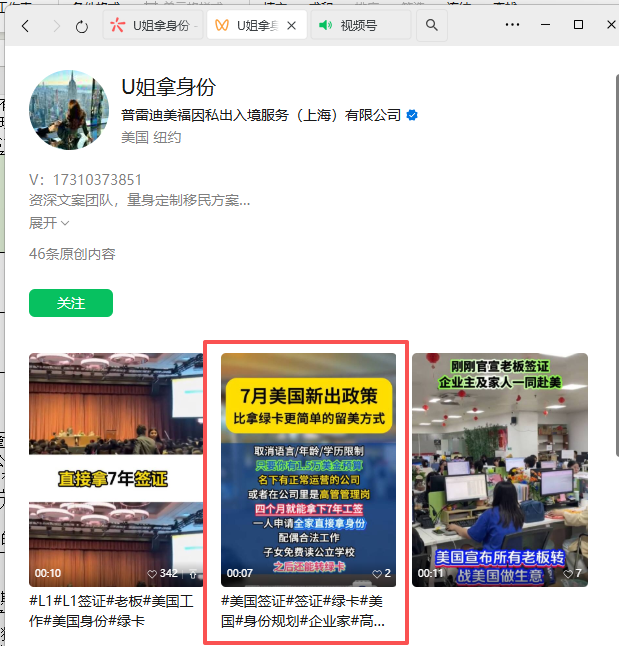Open the three-dot more options menu
Image resolution: width=619 pixels, height=646 pixels.
click(512, 25)
